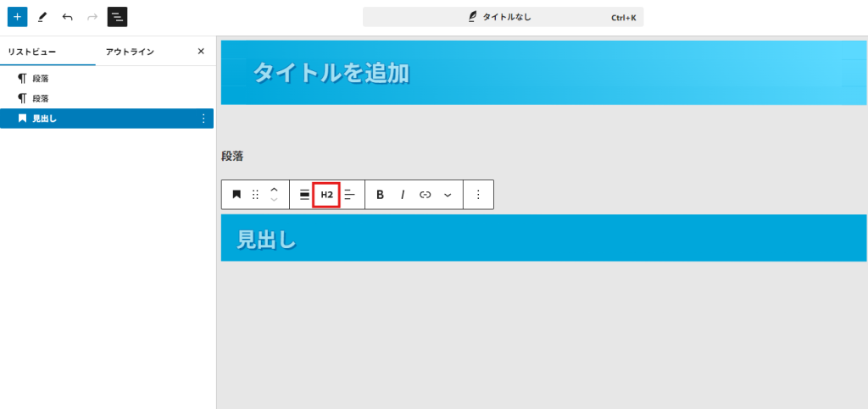Screen dimensions: 868x409
Task: Click the block drag handle icon
Action: 255,195
